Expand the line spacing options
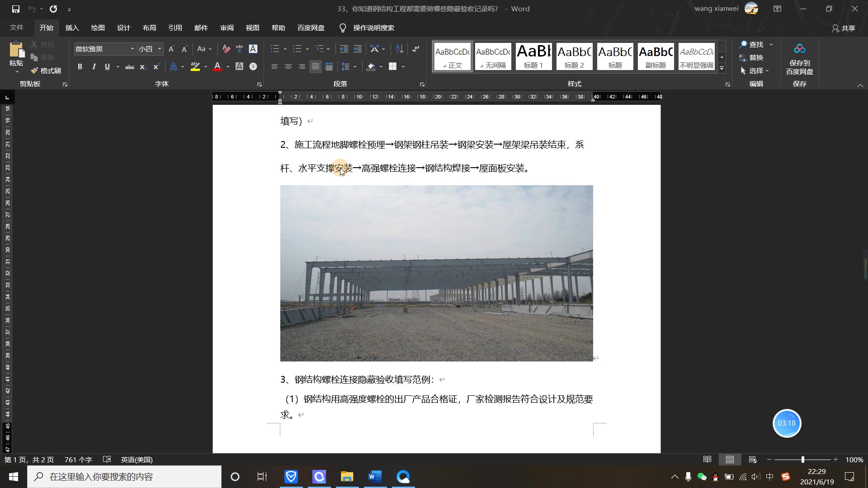The width and height of the screenshot is (868, 488). pyautogui.click(x=355, y=66)
